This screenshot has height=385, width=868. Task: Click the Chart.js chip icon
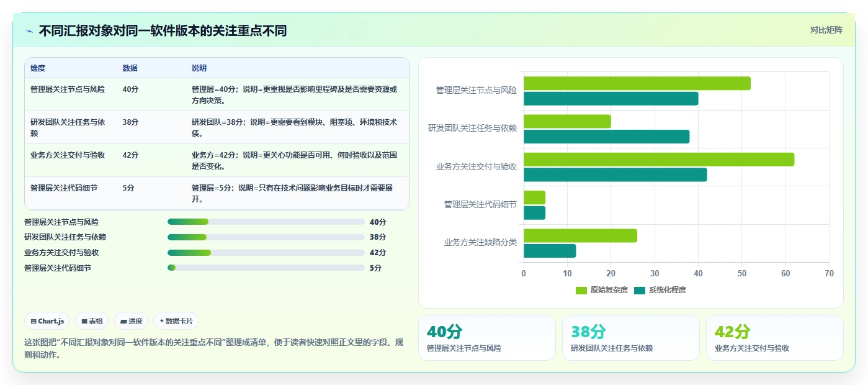point(34,321)
